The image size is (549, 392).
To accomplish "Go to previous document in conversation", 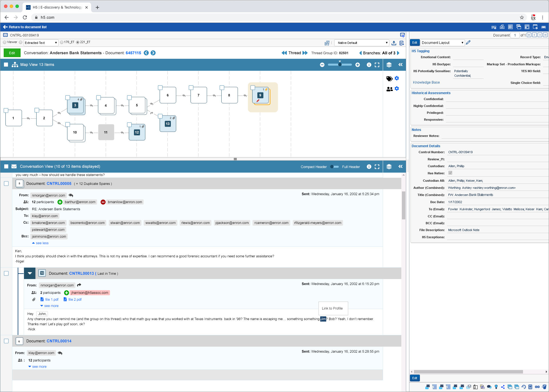I will (x=146, y=53).
